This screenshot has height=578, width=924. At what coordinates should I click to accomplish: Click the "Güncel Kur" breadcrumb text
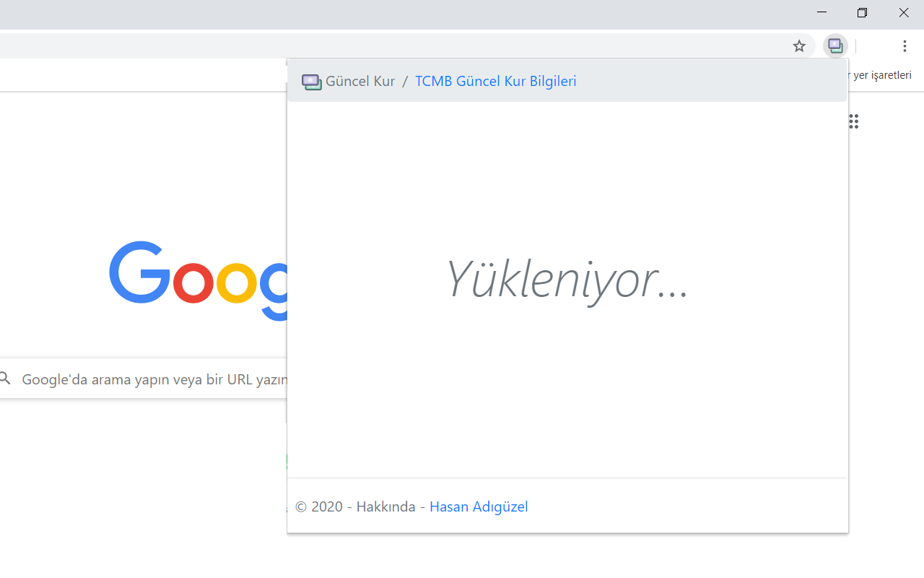click(360, 81)
